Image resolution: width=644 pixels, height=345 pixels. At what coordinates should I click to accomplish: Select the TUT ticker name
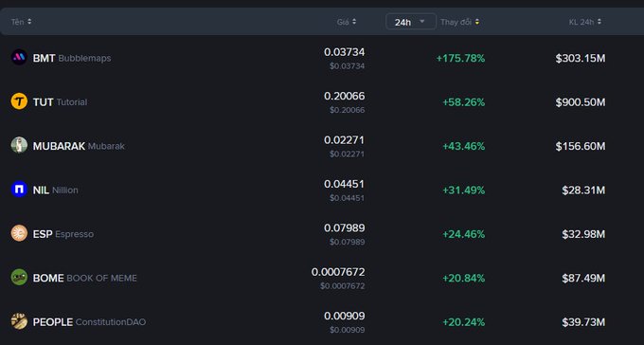pos(44,102)
